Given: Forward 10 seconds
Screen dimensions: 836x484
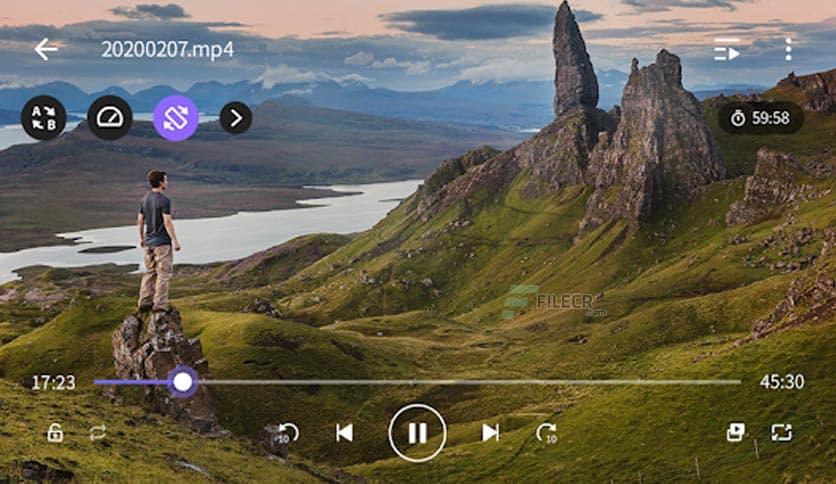Looking at the screenshot, I should [547, 433].
